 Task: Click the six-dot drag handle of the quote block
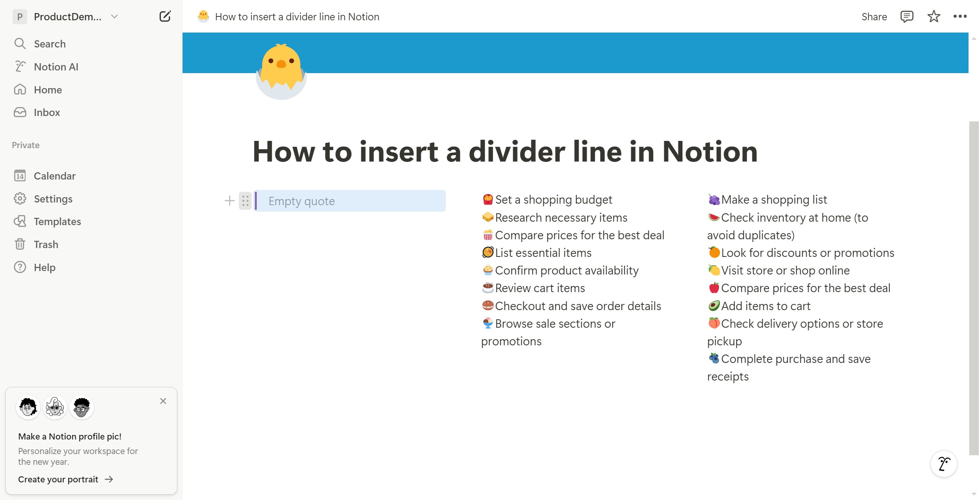pos(245,201)
